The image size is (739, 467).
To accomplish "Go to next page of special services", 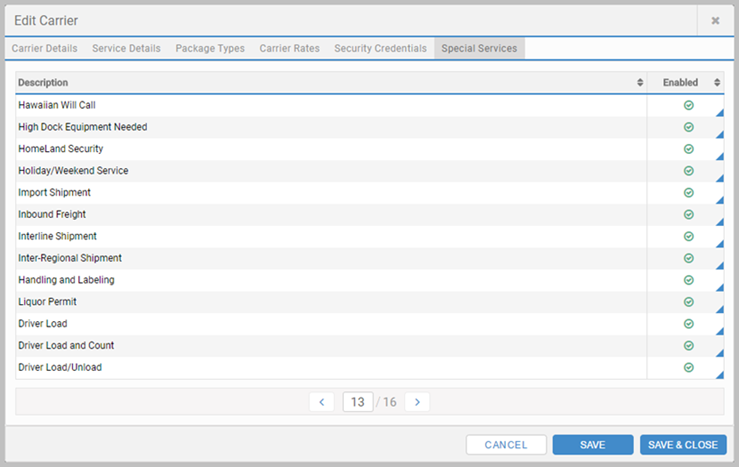I will click(x=417, y=402).
